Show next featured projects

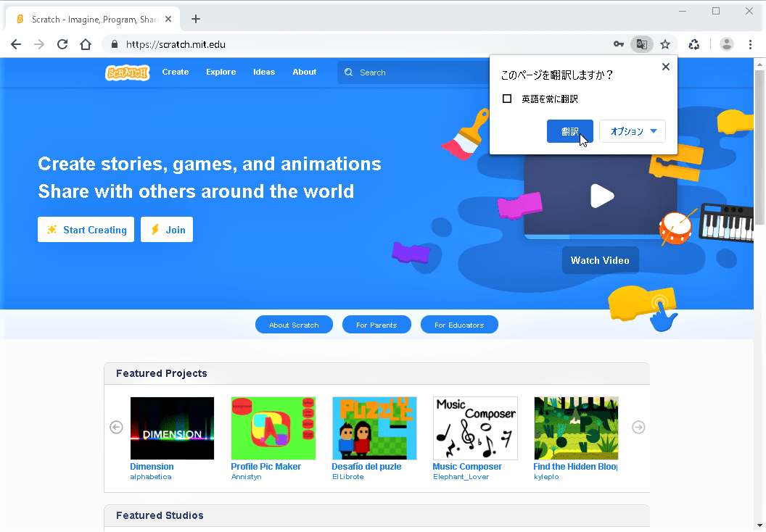tap(638, 427)
